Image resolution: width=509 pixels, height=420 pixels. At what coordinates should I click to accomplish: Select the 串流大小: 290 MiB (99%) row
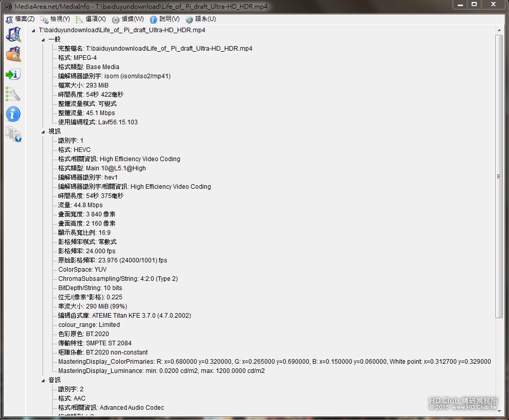point(93,306)
